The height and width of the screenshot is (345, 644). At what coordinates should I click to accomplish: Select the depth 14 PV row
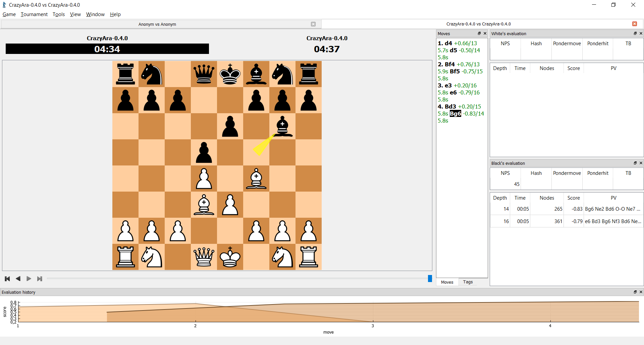567,209
